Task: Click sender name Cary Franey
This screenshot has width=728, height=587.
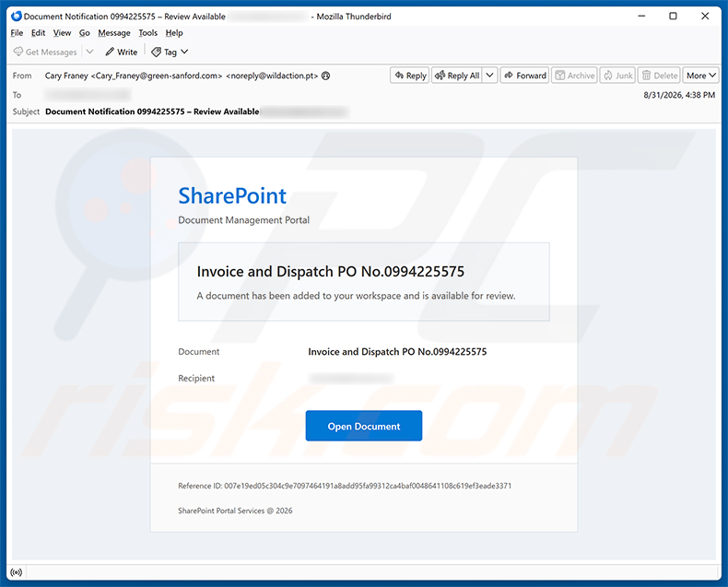Action: pyautogui.click(x=66, y=76)
